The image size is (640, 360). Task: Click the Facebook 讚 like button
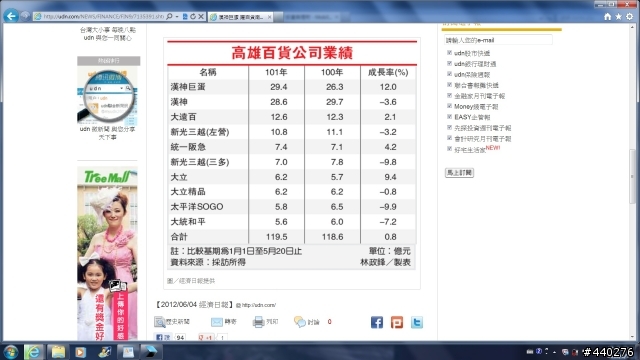(163, 337)
